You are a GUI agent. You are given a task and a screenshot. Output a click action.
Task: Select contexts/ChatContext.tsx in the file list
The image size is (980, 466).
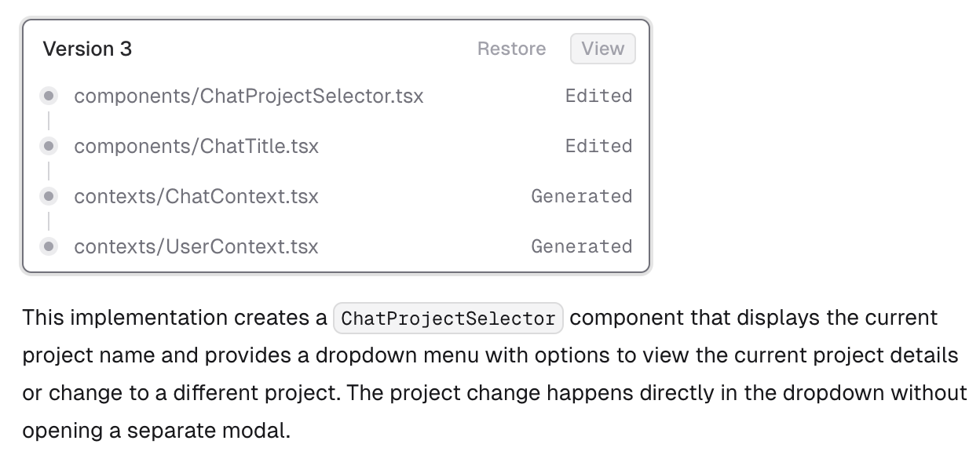click(x=196, y=196)
